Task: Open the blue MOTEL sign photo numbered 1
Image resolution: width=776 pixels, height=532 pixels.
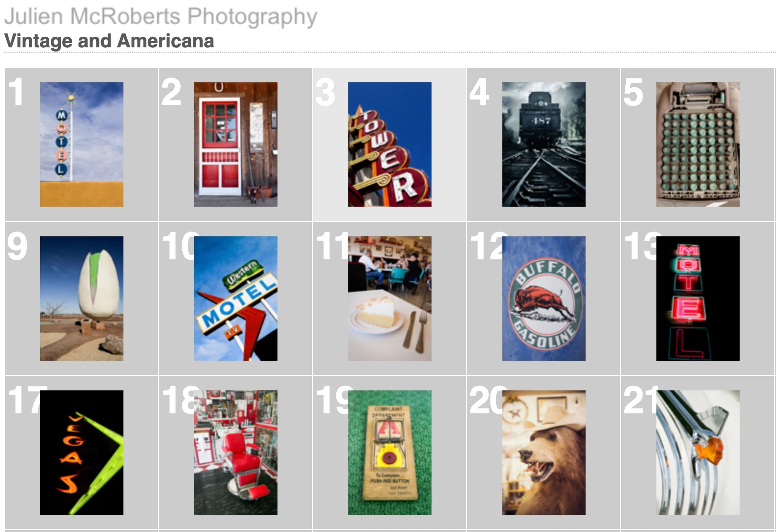Action: (x=82, y=144)
